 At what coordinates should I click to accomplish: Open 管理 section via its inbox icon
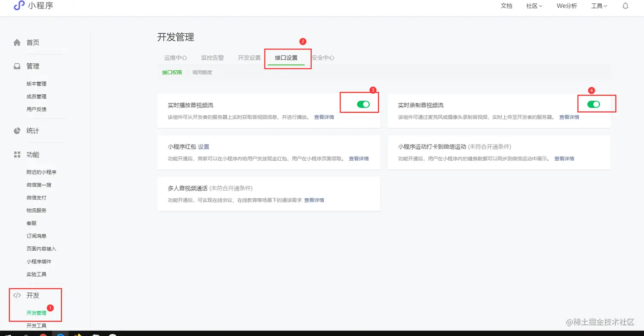point(17,67)
